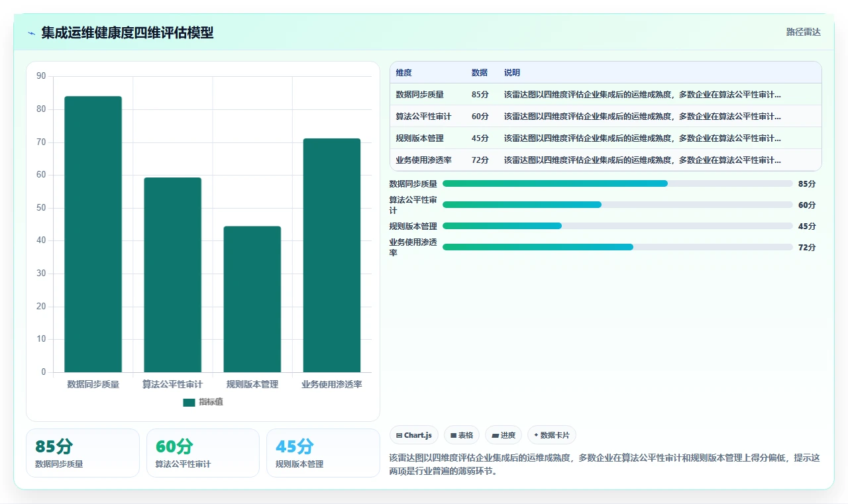Click the summary paragraph starting with 该雷达图
848x504 pixels.
pos(605,464)
